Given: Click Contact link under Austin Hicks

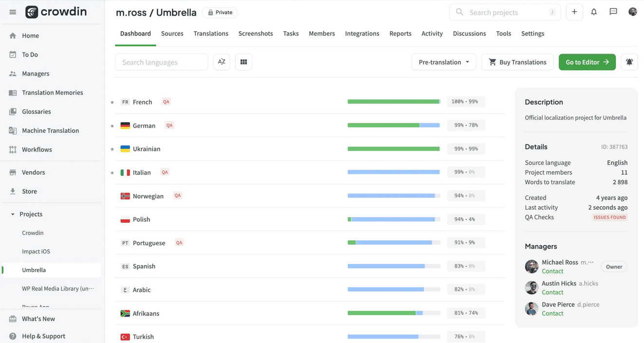Looking at the screenshot, I should tap(552, 292).
